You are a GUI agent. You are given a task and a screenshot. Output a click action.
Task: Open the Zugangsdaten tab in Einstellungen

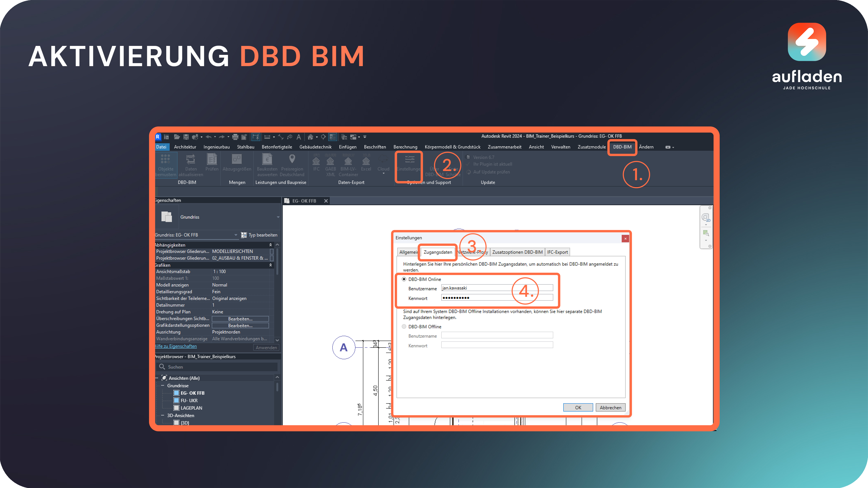coord(438,252)
